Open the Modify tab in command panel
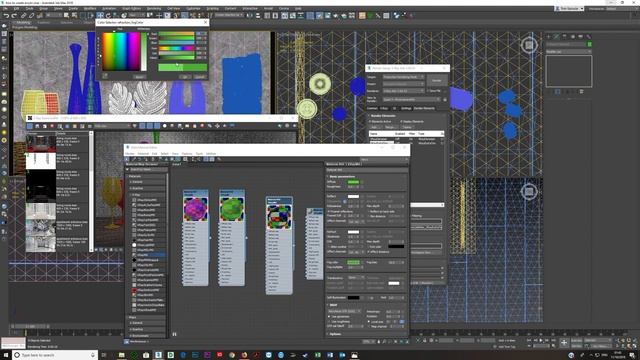This screenshot has width=640, height=360. click(557, 36)
